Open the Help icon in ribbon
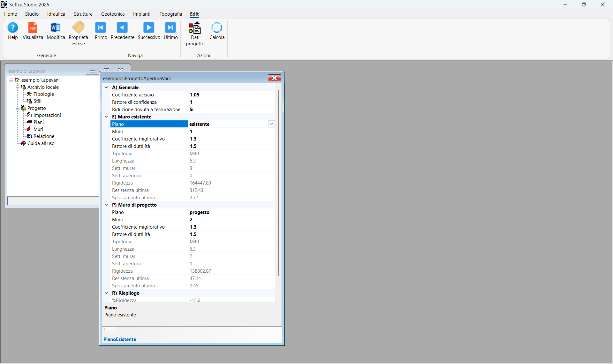The width and height of the screenshot is (613, 364). [13, 31]
